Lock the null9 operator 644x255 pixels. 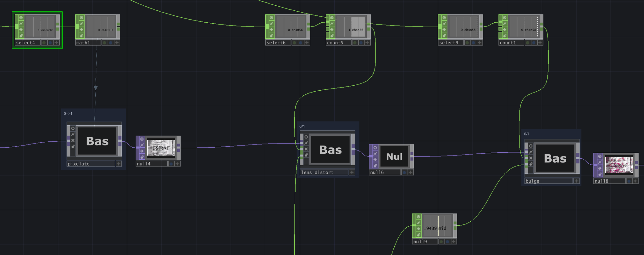(x=418, y=235)
